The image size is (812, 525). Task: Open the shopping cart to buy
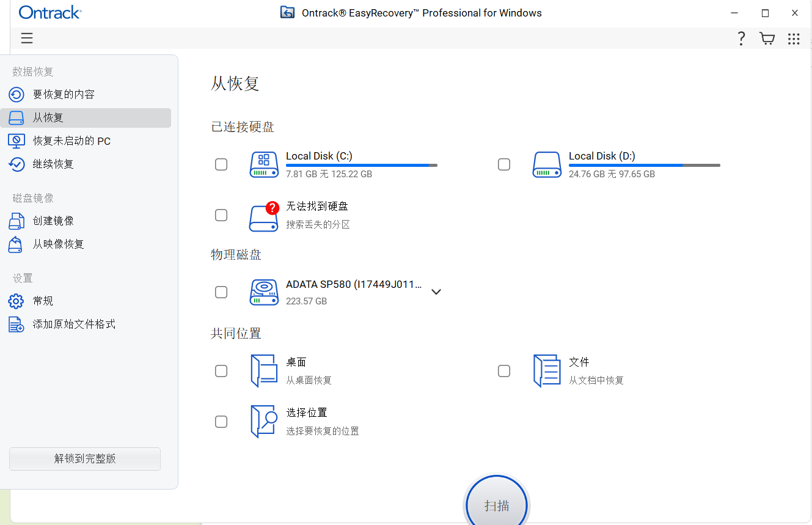767,39
